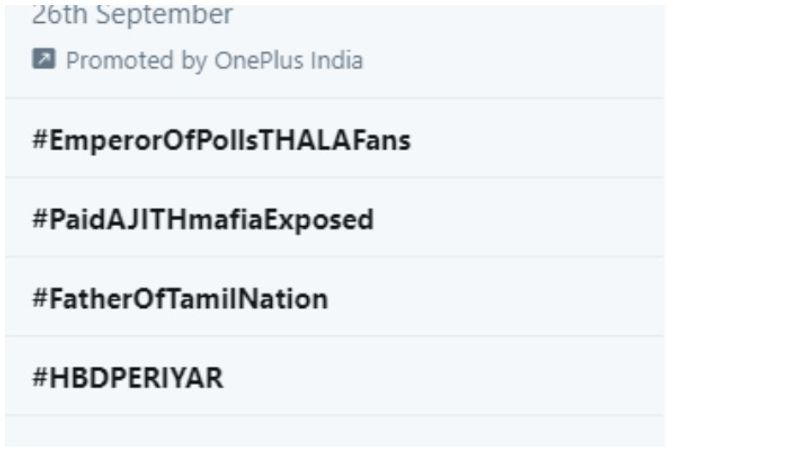Open the "Promoted by OnePlus India" label

coord(214,60)
